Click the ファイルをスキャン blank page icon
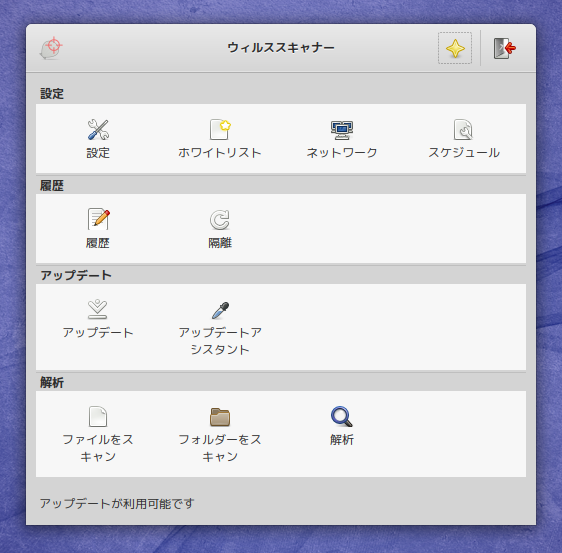Viewport: 562px width, 553px height. click(x=98, y=416)
